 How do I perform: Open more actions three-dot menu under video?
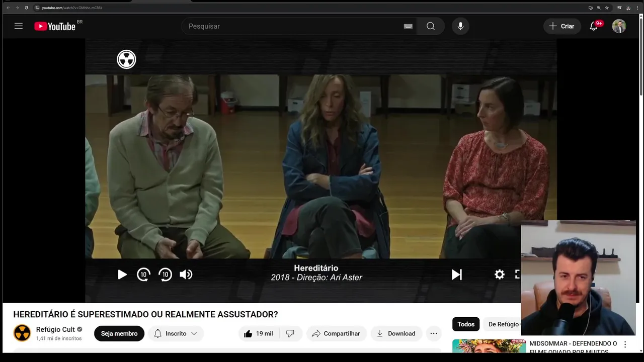point(434,333)
